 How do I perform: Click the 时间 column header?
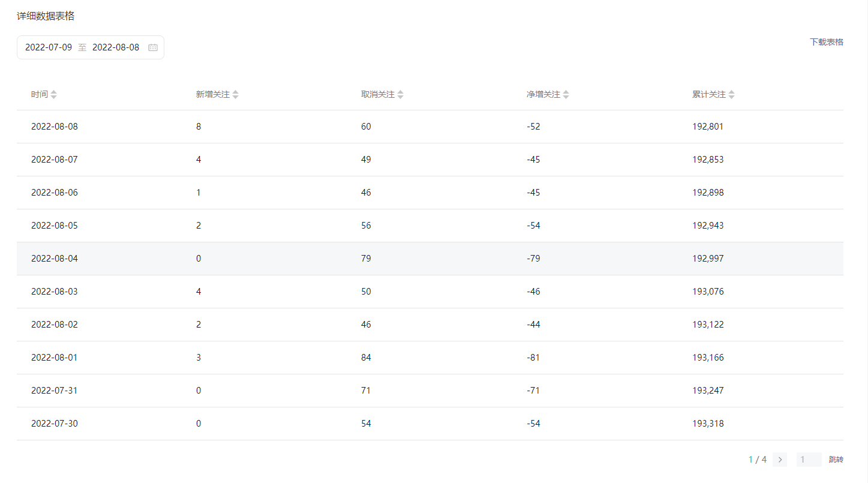(40, 95)
